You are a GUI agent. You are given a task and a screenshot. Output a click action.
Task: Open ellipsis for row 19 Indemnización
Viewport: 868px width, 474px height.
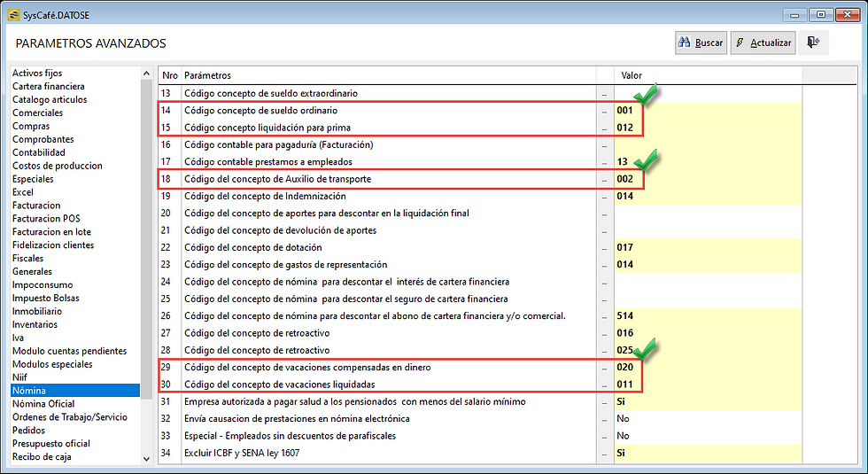(605, 197)
